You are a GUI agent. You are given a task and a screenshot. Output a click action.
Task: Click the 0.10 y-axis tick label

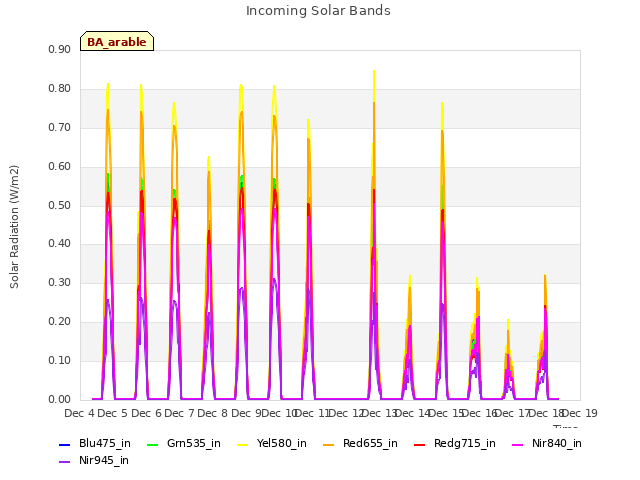60,361
